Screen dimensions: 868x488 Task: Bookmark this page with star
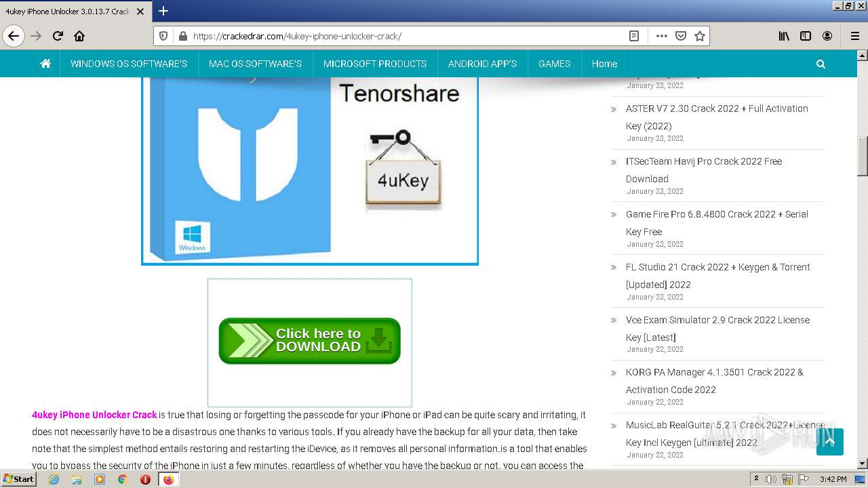click(x=700, y=36)
